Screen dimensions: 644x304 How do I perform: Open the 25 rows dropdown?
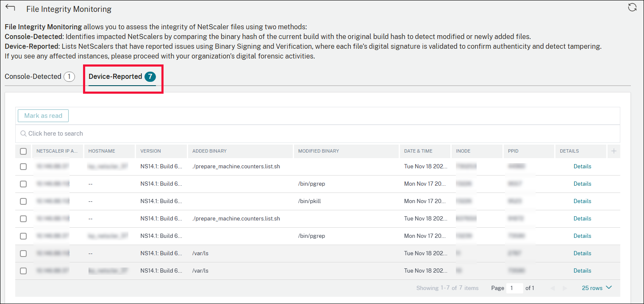pyautogui.click(x=597, y=288)
